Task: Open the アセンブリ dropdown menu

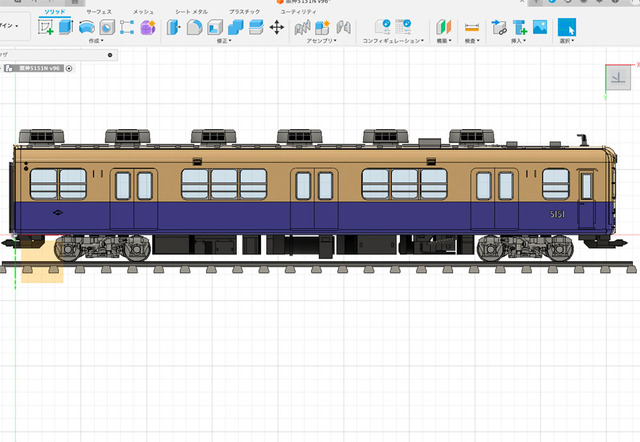Action: [322, 41]
